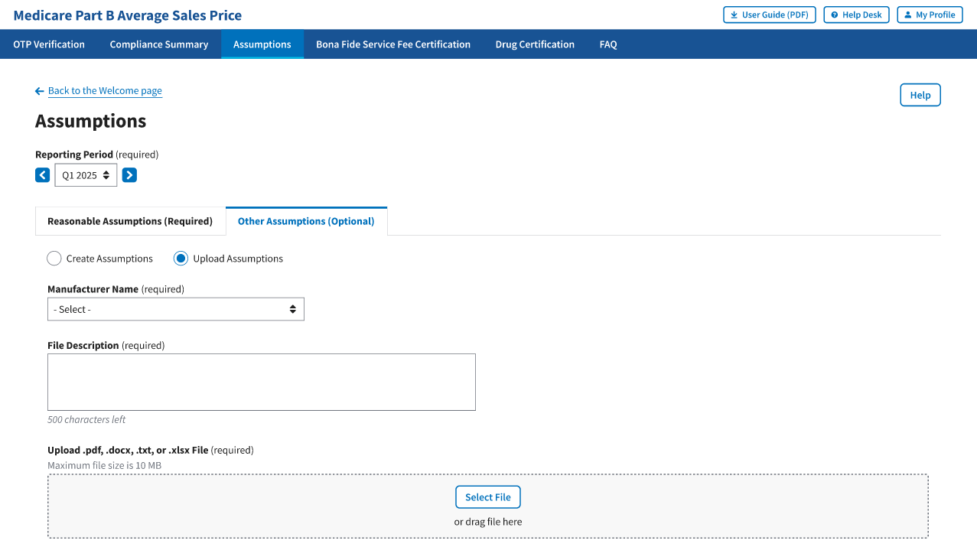Screen dimensions: 977x560
Task: Click the Help Desk button
Action: tap(856, 15)
